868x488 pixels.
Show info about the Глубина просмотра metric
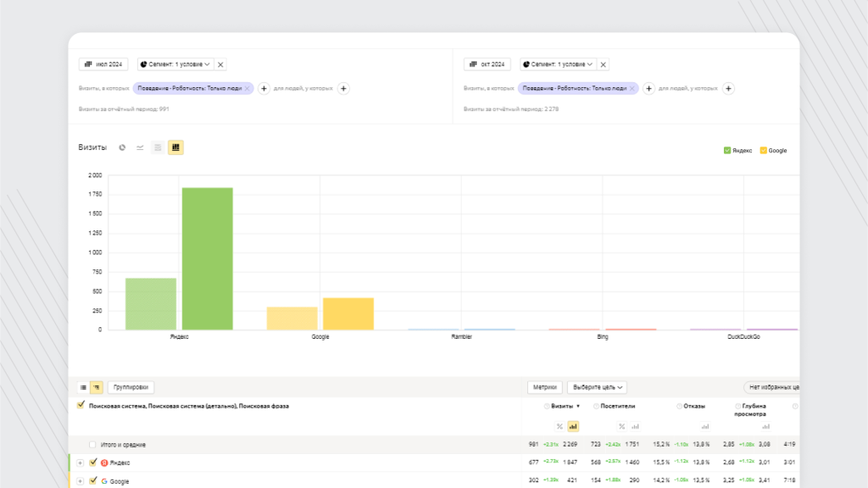point(738,406)
